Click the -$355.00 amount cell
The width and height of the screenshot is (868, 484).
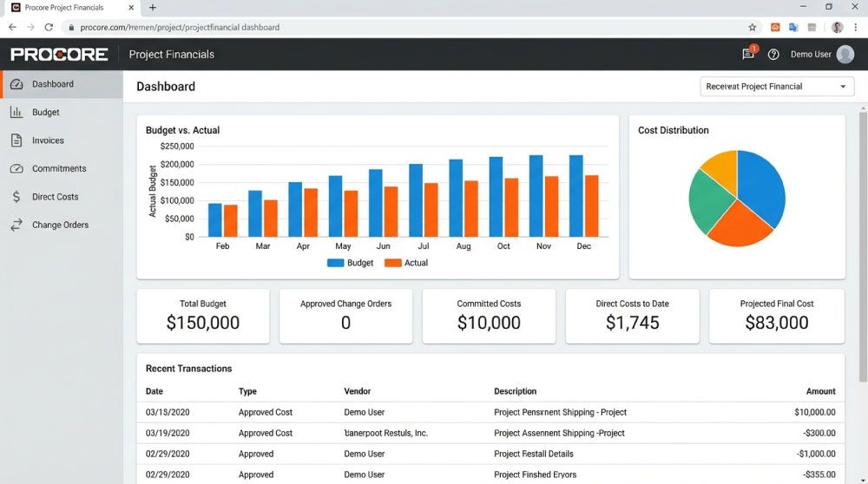[x=819, y=474]
